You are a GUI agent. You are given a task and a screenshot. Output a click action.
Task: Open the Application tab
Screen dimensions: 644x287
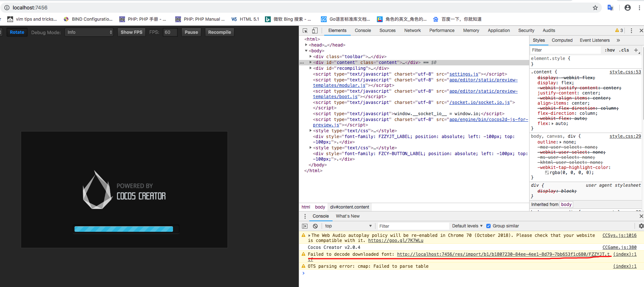point(499,31)
